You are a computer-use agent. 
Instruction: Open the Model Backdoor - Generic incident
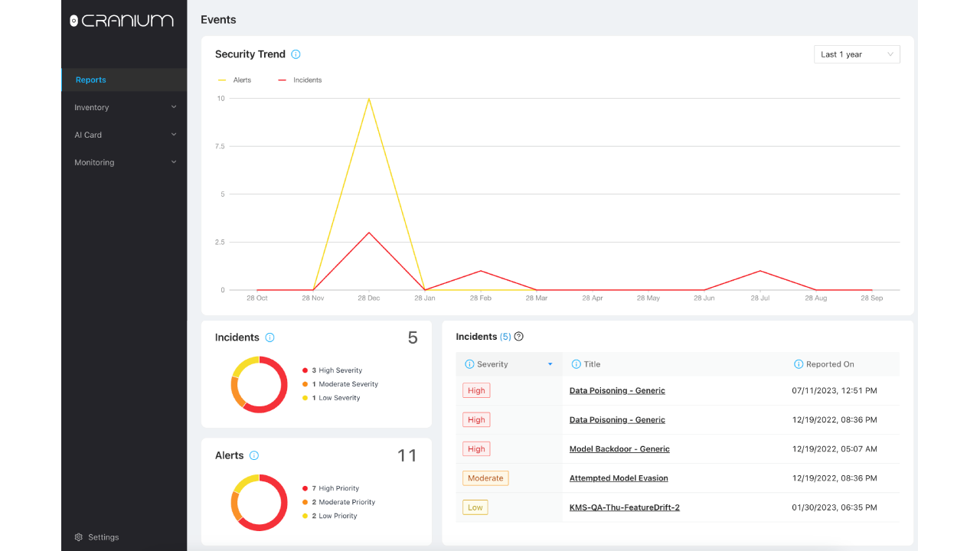coord(619,449)
